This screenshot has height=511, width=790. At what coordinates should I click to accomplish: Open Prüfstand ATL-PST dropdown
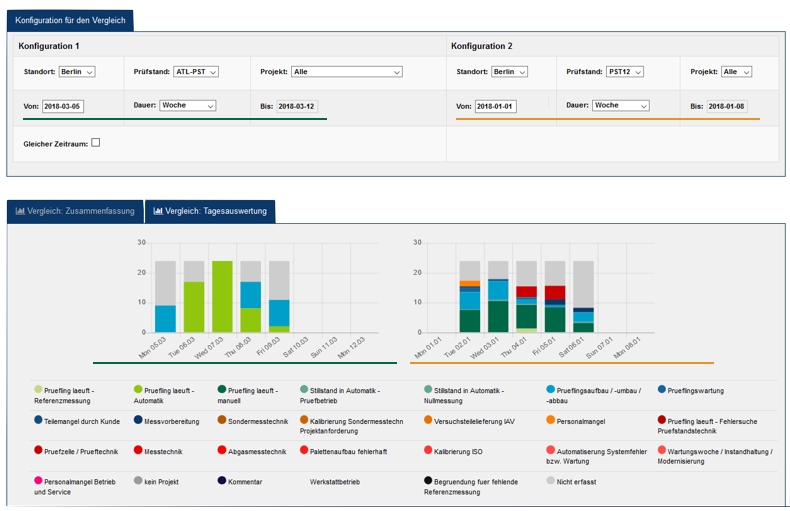pos(195,72)
